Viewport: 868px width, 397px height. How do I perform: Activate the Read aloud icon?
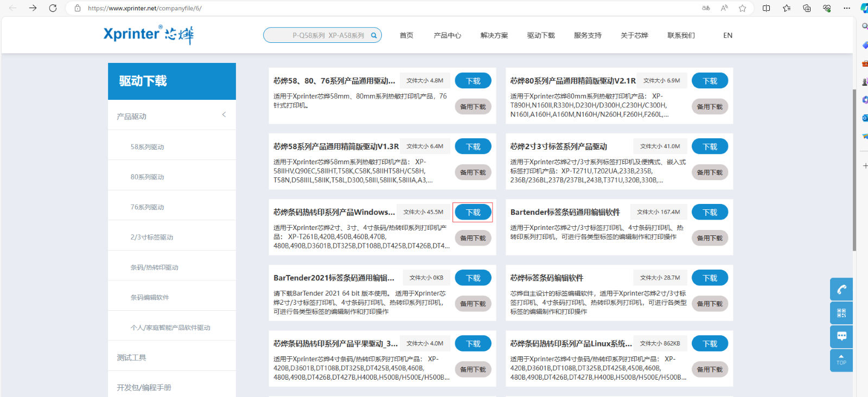724,8
